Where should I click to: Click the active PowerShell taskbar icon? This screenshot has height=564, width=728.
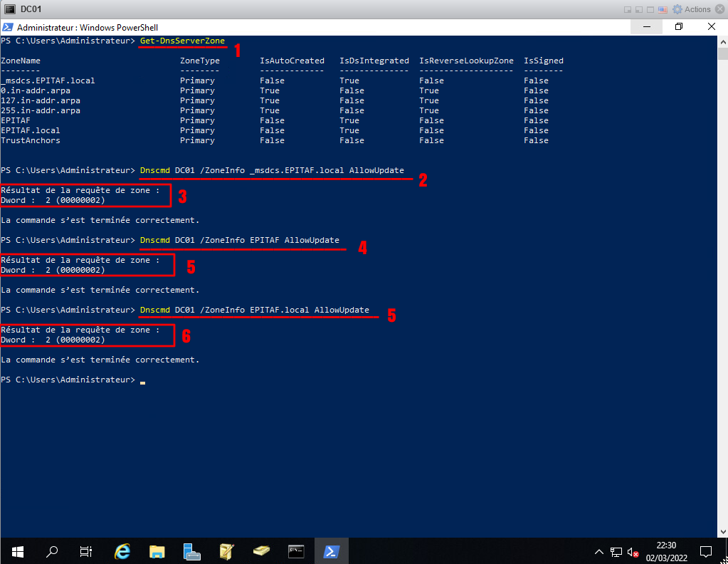(332, 551)
